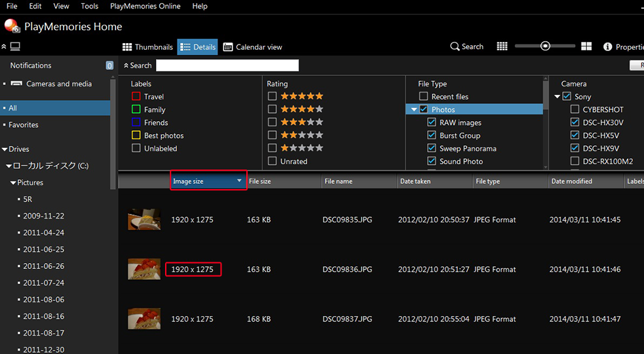Click the search text input field
Screen dimensions: 644x354
click(x=227, y=65)
